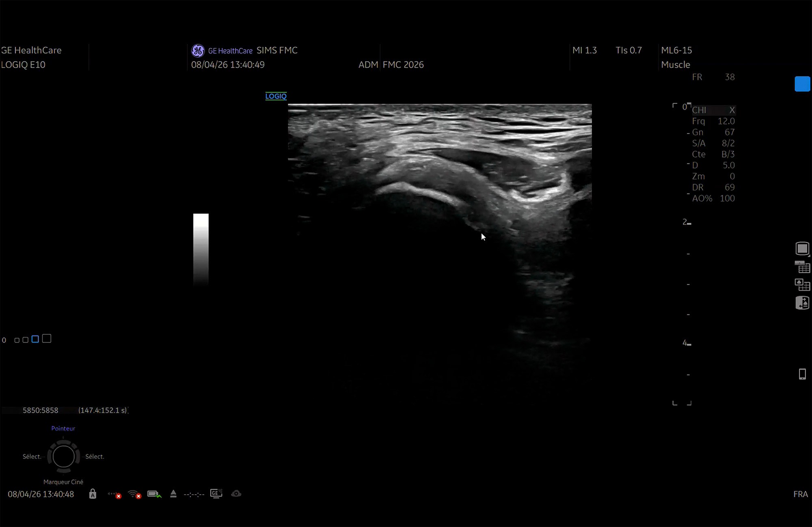Click the image transfer export icon
The image size is (812, 527).
pyautogui.click(x=802, y=303)
